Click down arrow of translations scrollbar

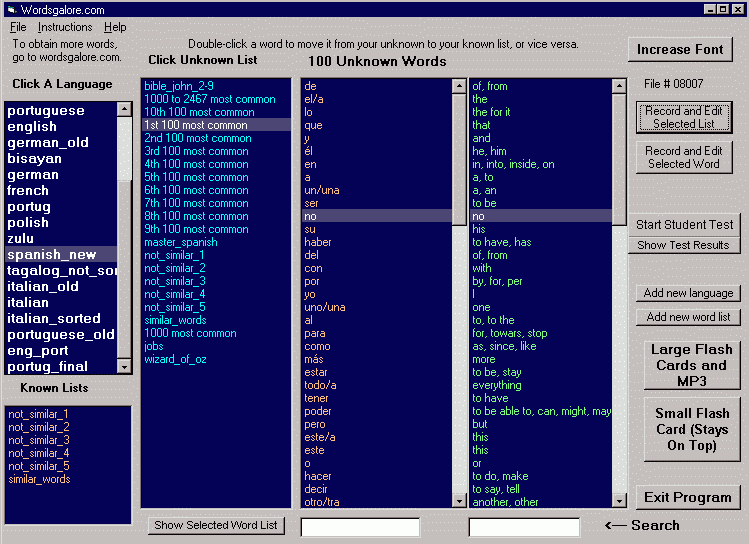click(619, 501)
